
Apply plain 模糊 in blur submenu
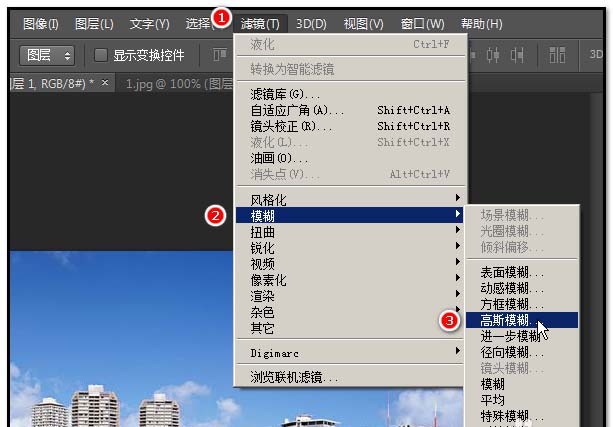click(x=522, y=384)
